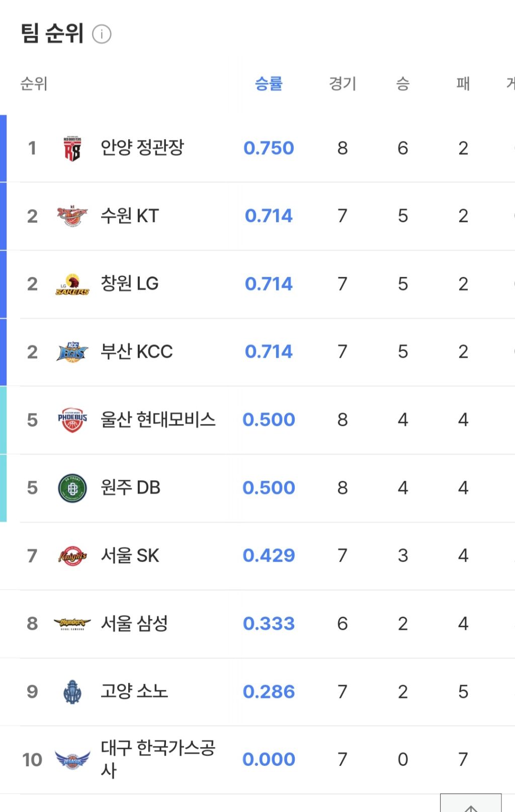
Task: Click the 안양 정관장 Red Boosters logo
Action: [72, 149]
